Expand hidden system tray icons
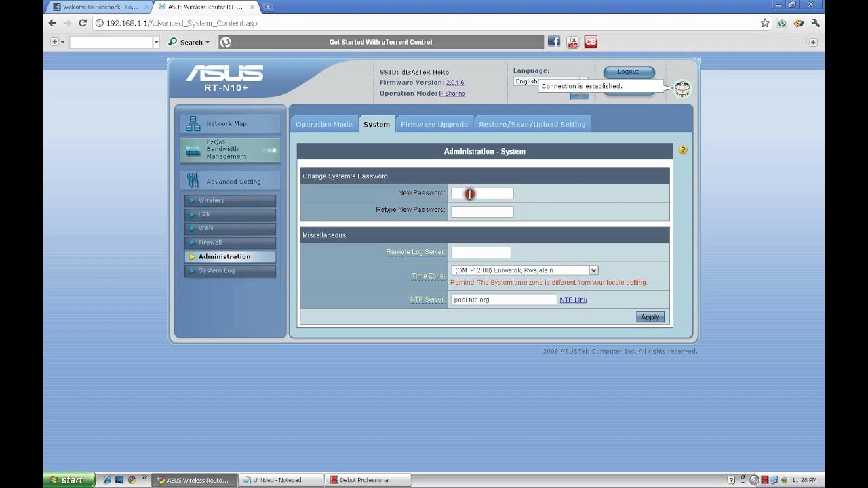Image resolution: width=868 pixels, height=488 pixels. click(754, 480)
